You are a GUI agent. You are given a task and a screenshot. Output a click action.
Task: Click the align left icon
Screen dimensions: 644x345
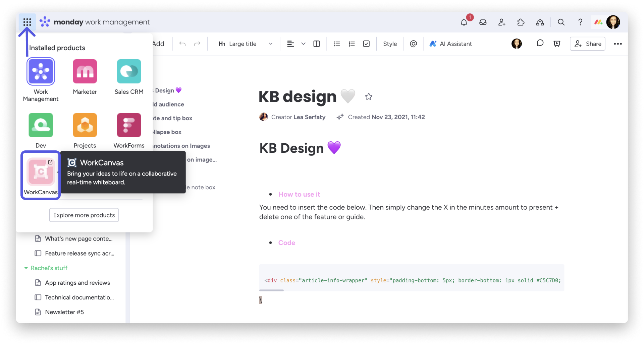tap(290, 44)
